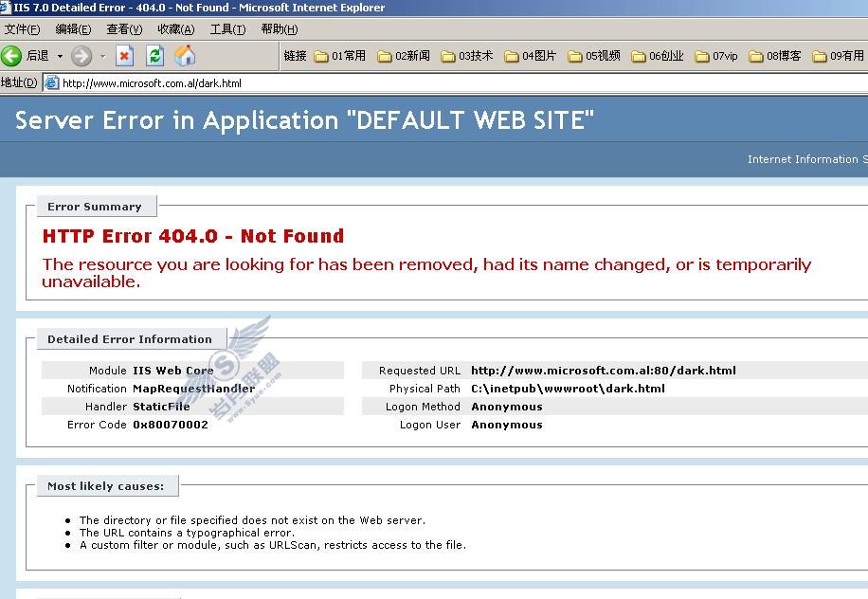Select the Error Code '0x80070002'

[x=171, y=425]
